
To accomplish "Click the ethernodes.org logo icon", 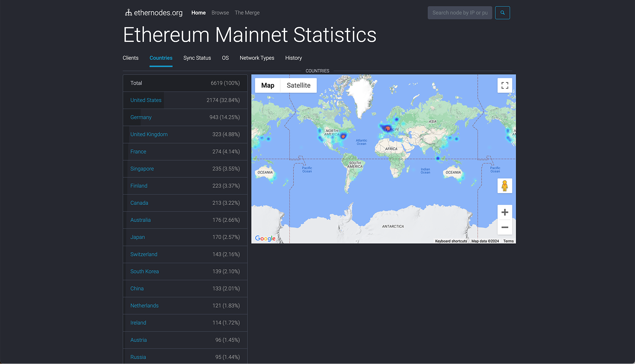I will (x=128, y=13).
